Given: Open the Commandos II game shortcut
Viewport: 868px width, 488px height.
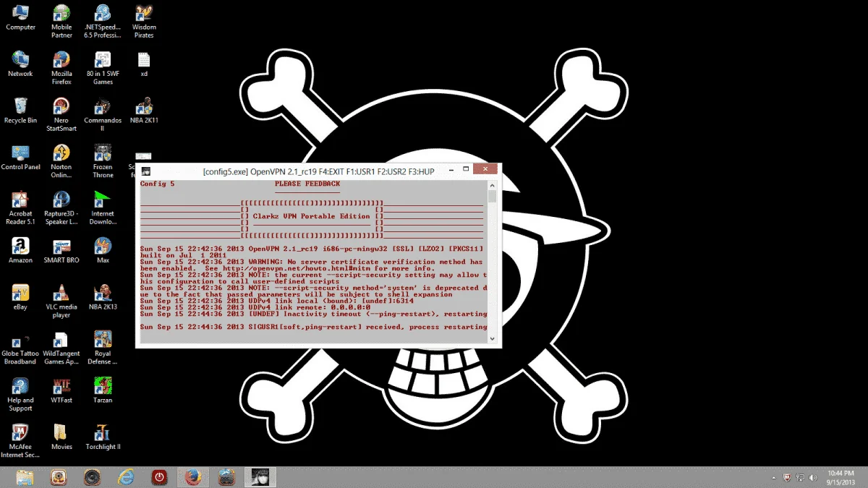Looking at the screenshot, I should tap(103, 114).
